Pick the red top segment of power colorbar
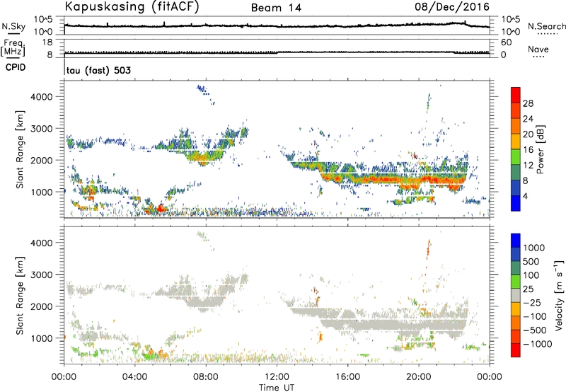The height and width of the screenshot is (392, 566). pos(516,95)
